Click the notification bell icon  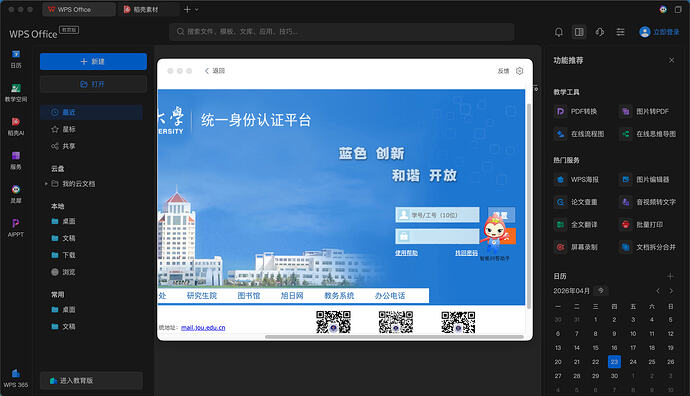(x=558, y=32)
